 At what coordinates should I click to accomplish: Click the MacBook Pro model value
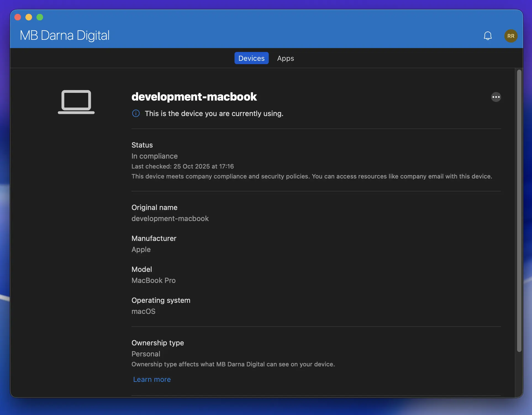153,280
